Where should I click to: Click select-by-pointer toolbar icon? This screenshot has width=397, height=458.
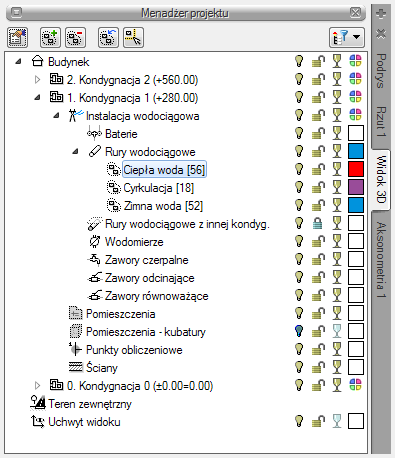click(134, 37)
